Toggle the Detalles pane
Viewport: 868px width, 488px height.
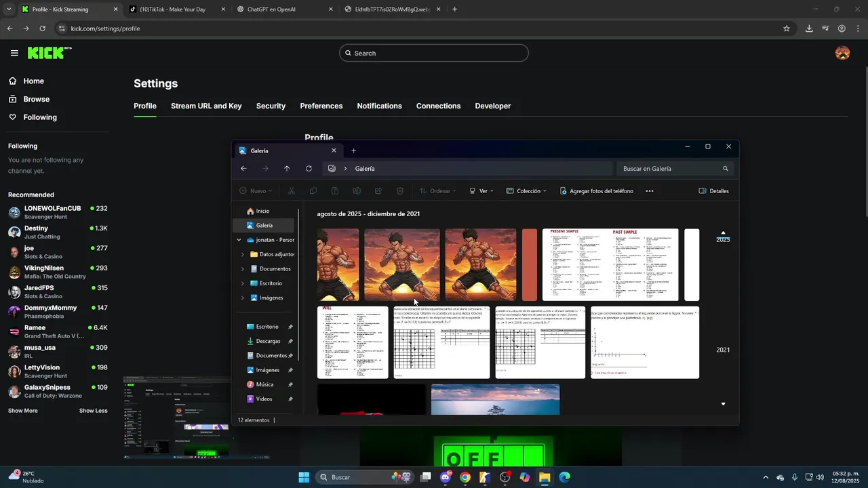pos(713,191)
